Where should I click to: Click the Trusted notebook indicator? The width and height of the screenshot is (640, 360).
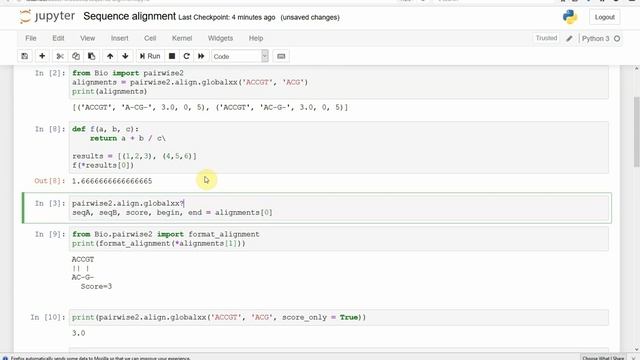click(x=546, y=38)
